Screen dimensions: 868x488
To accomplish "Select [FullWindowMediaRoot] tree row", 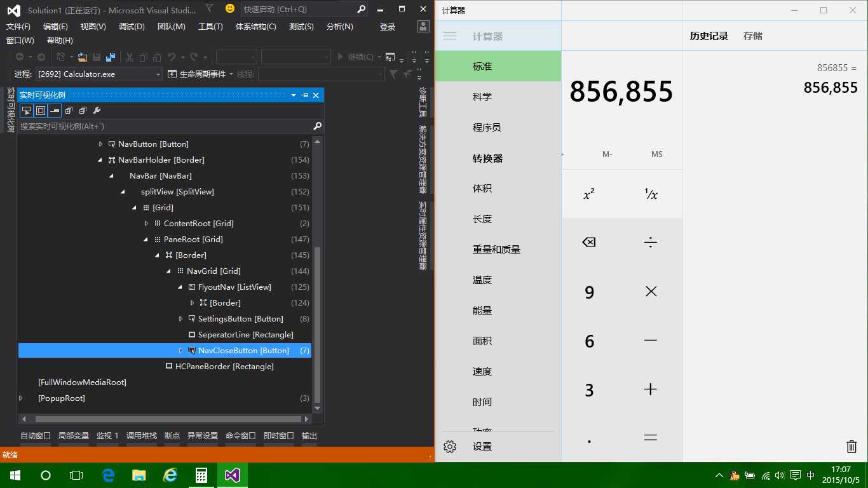I will pyautogui.click(x=165, y=383).
